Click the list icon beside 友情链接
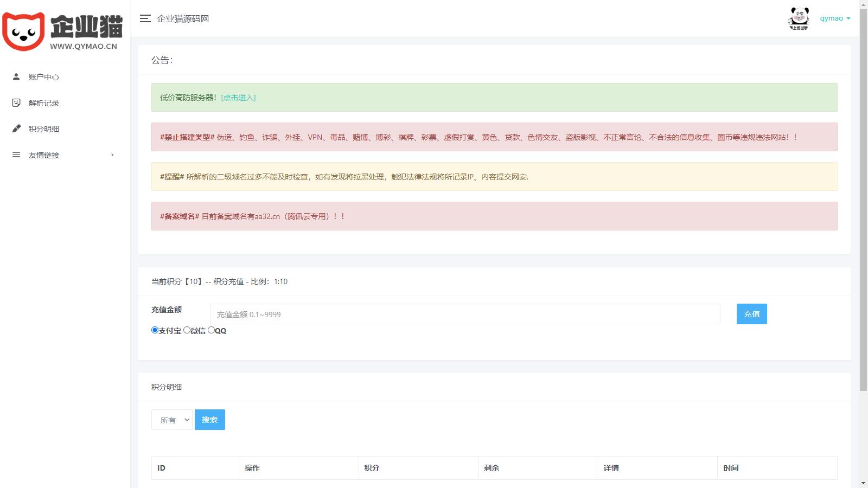The height and width of the screenshot is (488, 868). [x=16, y=155]
